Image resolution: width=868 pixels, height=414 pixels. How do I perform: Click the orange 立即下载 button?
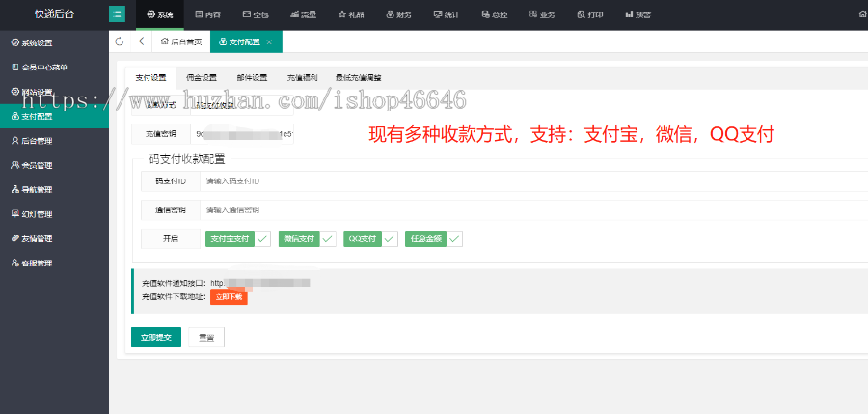tap(229, 297)
